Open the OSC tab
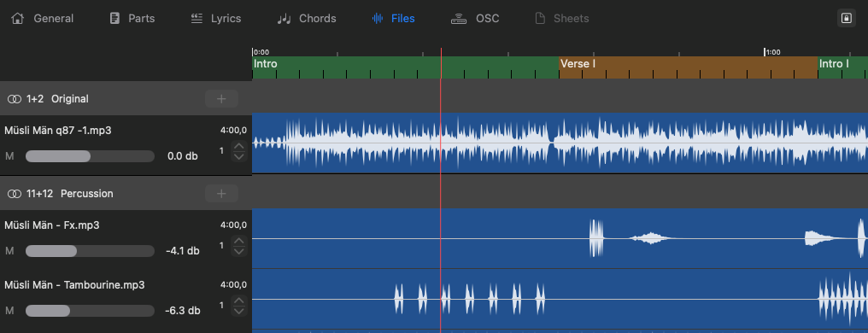 [475, 18]
